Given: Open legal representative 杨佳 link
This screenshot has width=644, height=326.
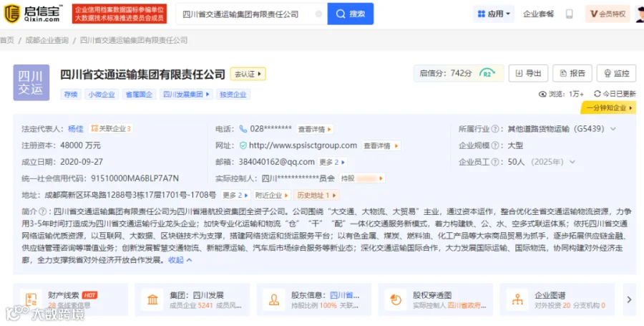Looking at the screenshot, I should (x=76, y=129).
